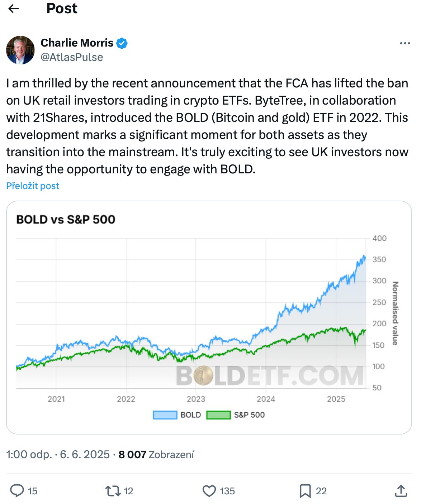Viewport: 421px width, 504px height.
Task: Share the post via the upload icon
Action: (x=401, y=491)
